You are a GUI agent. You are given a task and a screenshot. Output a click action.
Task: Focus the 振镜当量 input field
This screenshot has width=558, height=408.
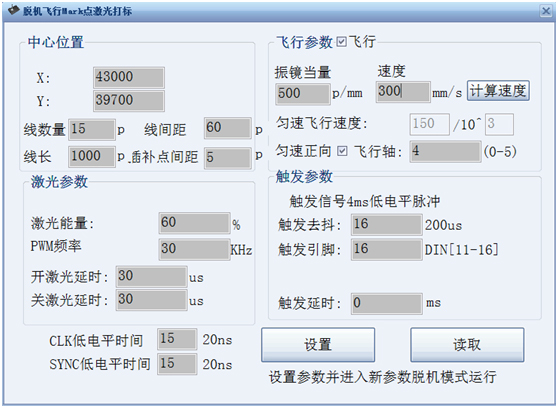pos(302,94)
